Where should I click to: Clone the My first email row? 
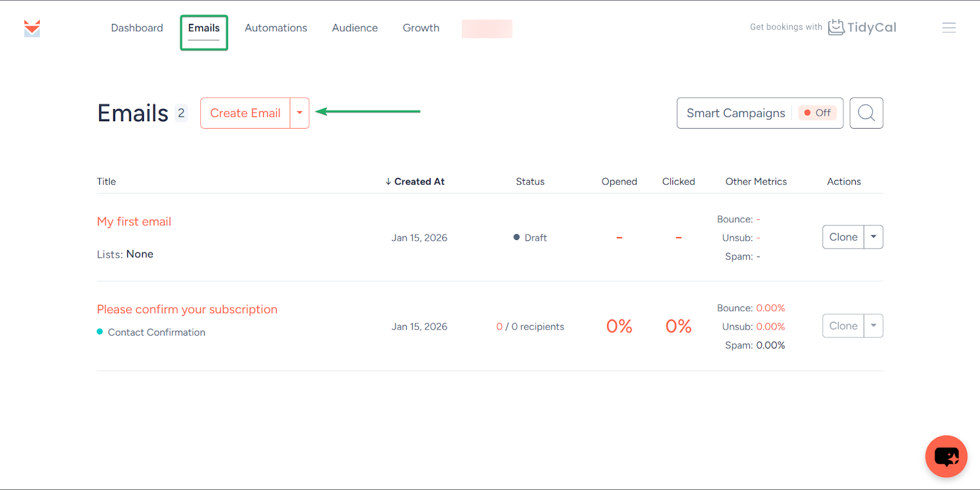coord(843,237)
